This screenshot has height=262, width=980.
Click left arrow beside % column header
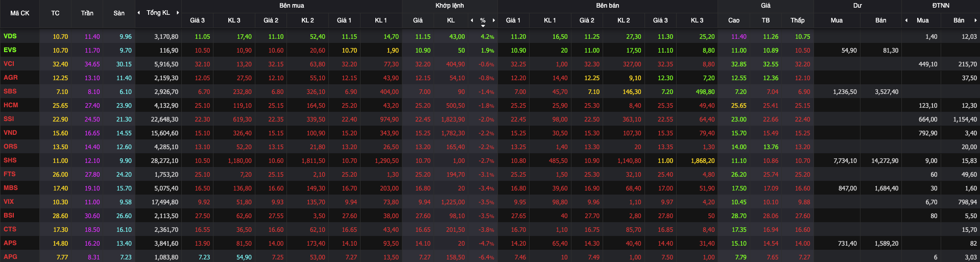coord(472,20)
